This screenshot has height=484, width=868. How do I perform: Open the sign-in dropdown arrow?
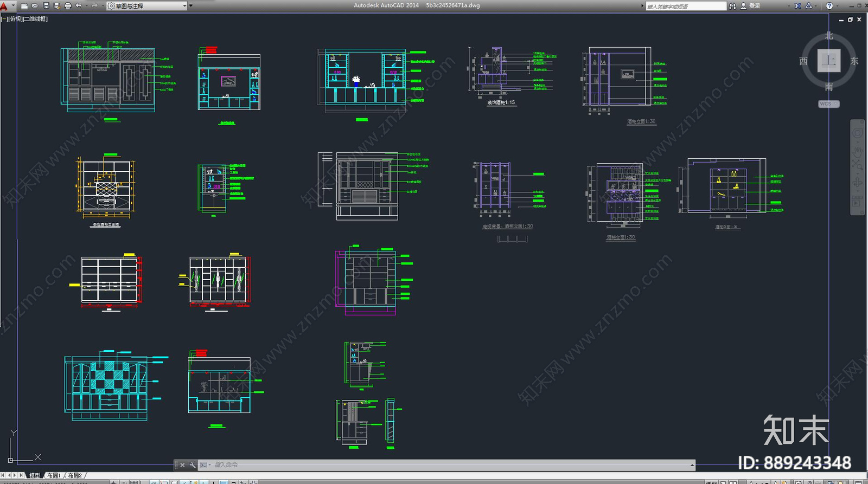click(x=789, y=6)
